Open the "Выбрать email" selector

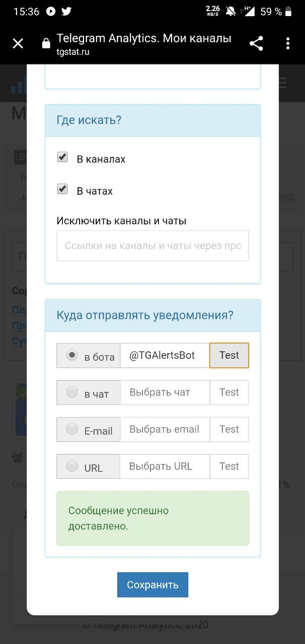point(165,429)
